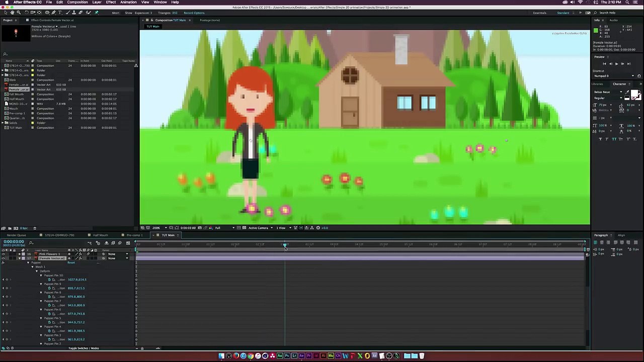Select the Selection arrow tool
The width and height of the screenshot is (644, 362).
click(x=6, y=13)
